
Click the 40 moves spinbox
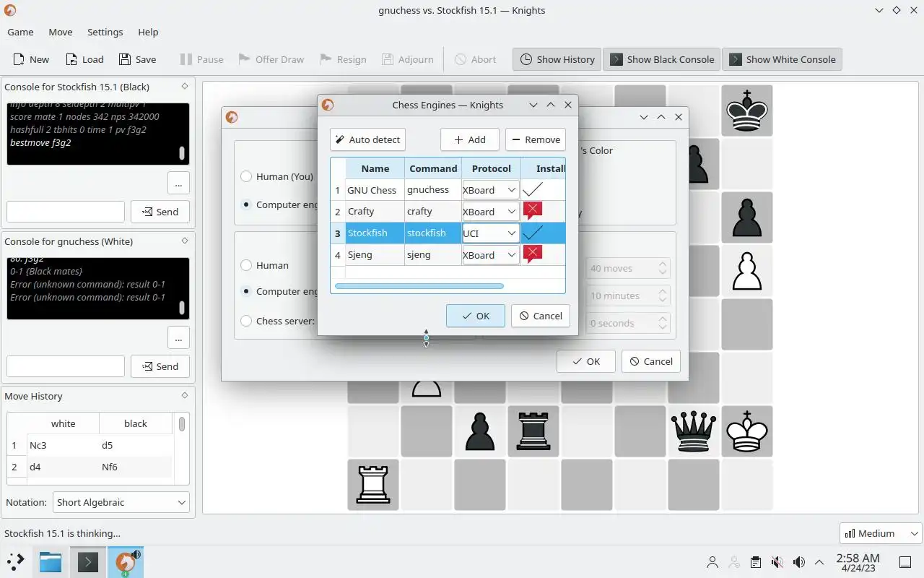[x=628, y=268]
